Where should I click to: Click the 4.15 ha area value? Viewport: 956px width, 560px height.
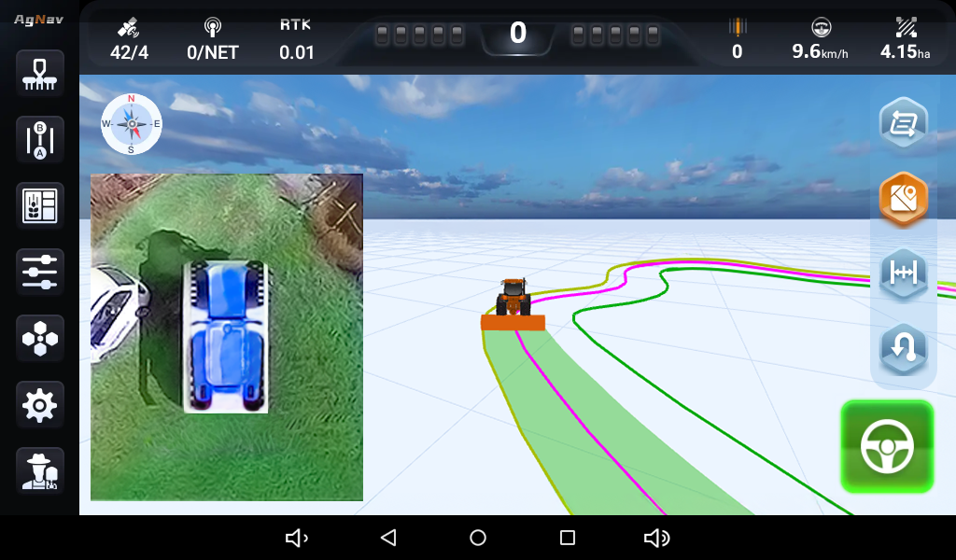[x=906, y=51]
